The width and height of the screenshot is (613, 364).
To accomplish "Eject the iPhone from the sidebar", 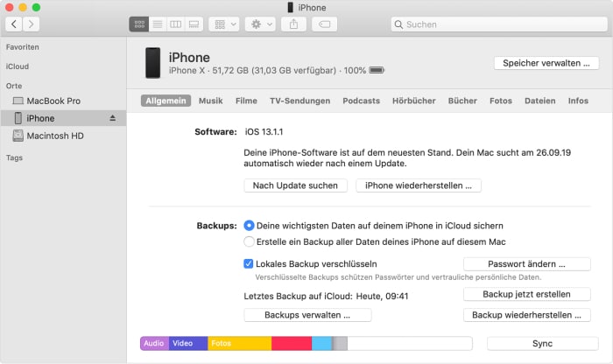I will tap(113, 118).
